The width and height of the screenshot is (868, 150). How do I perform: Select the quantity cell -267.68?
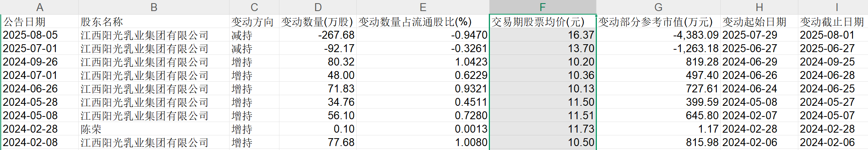(318, 35)
